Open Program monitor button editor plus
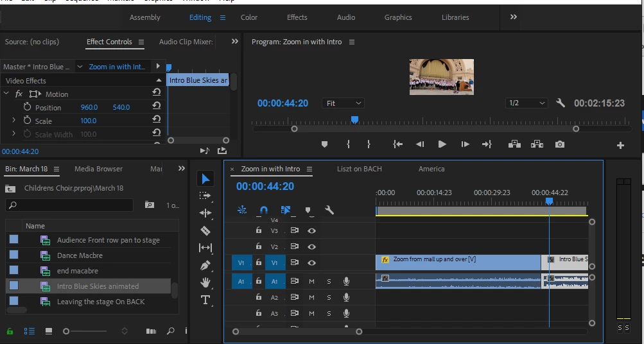The width and height of the screenshot is (644, 344). coord(621,145)
